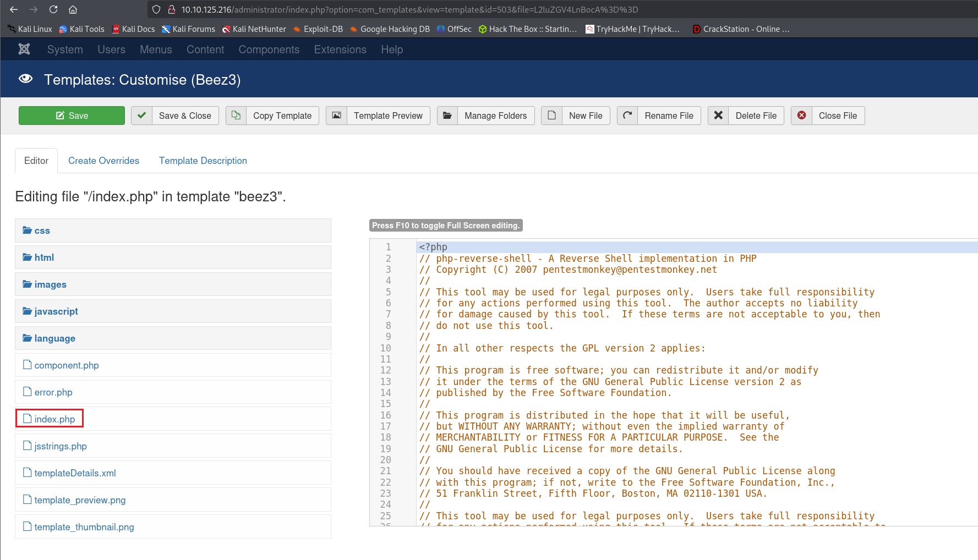Click the checkmark icon of Save & Close

(x=141, y=116)
